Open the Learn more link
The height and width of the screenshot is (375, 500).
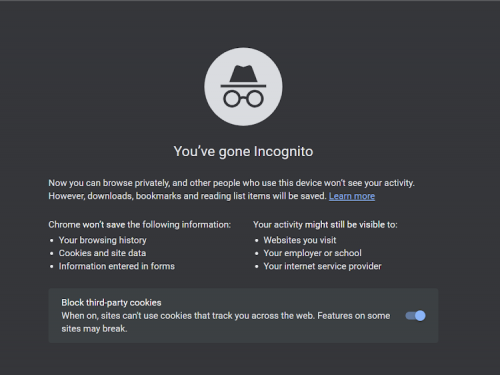point(352,196)
